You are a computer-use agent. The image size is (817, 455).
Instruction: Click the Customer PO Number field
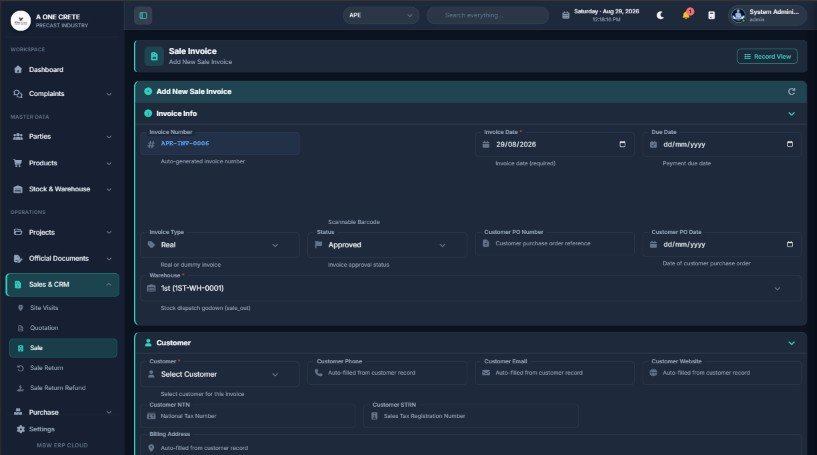(x=555, y=244)
